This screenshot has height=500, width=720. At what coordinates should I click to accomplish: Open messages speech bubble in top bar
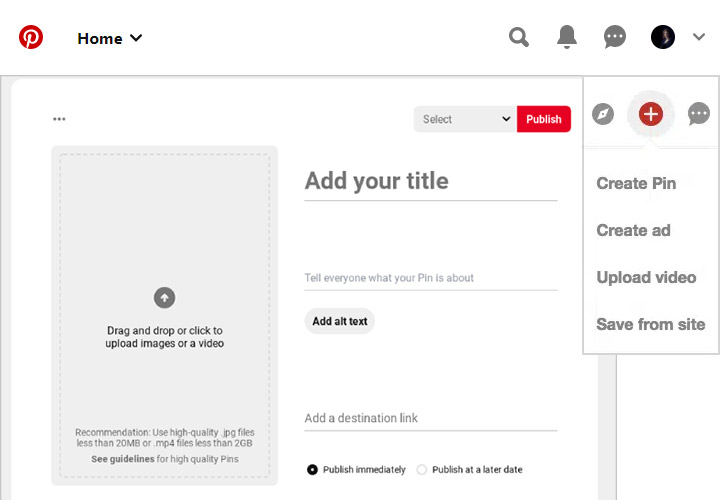[615, 38]
